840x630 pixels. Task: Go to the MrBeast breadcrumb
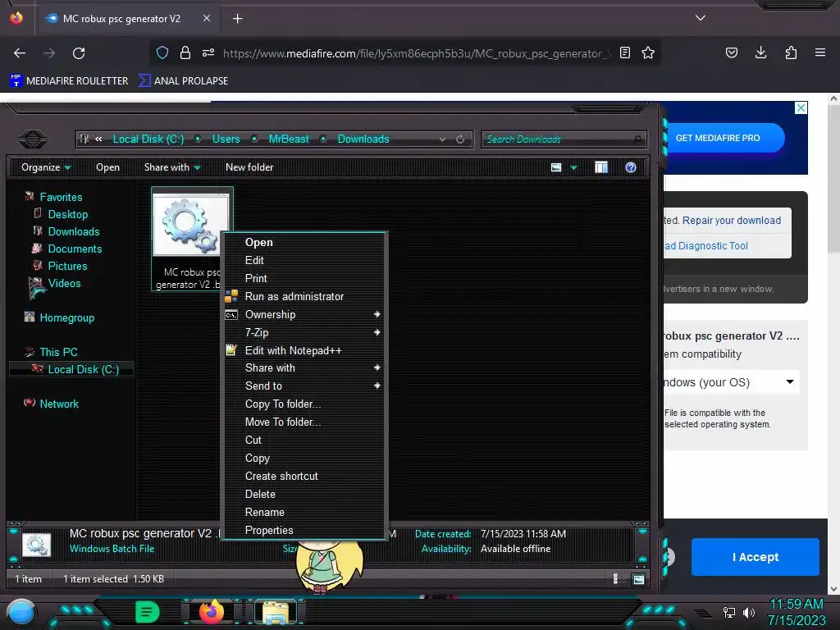tap(288, 139)
